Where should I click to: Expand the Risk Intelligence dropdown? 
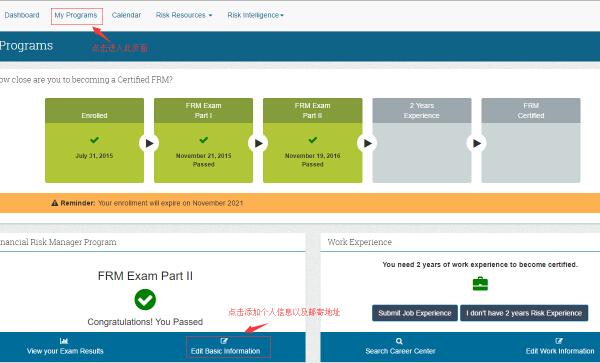(x=255, y=15)
